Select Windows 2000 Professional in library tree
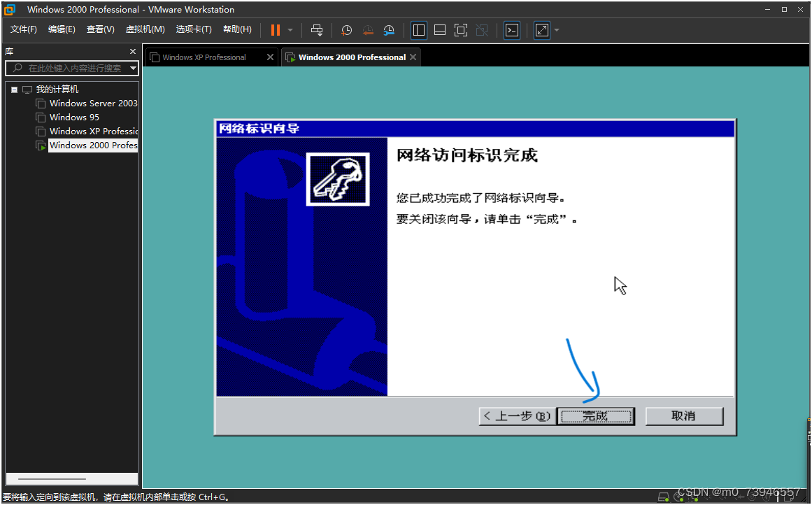The image size is (812, 505). point(93,145)
